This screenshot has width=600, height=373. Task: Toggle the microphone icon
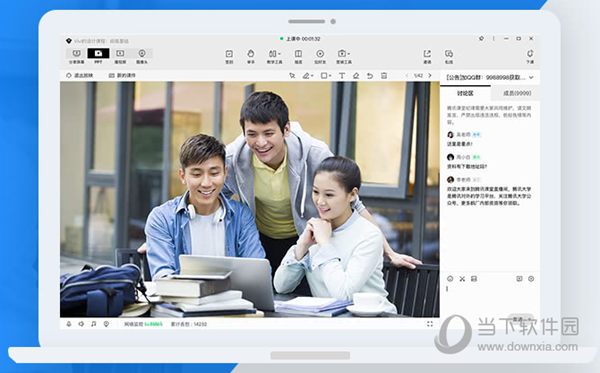(69, 324)
